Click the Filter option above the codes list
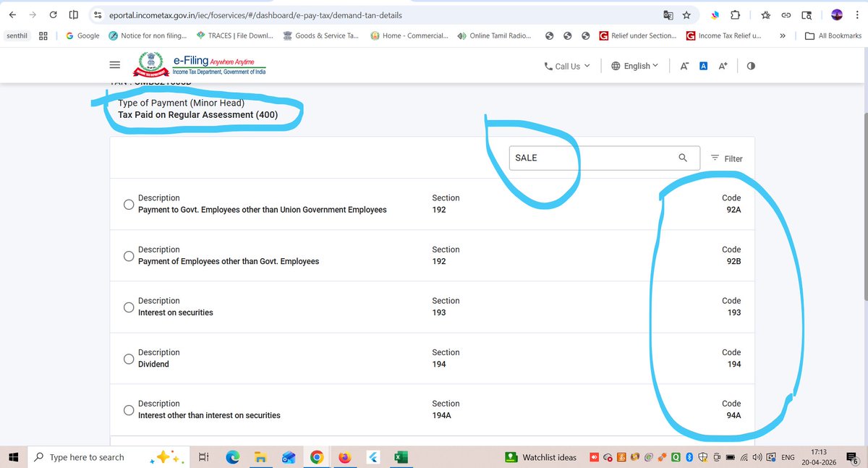Image resolution: width=868 pixels, height=468 pixels. pyautogui.click(x=726, y=158)
